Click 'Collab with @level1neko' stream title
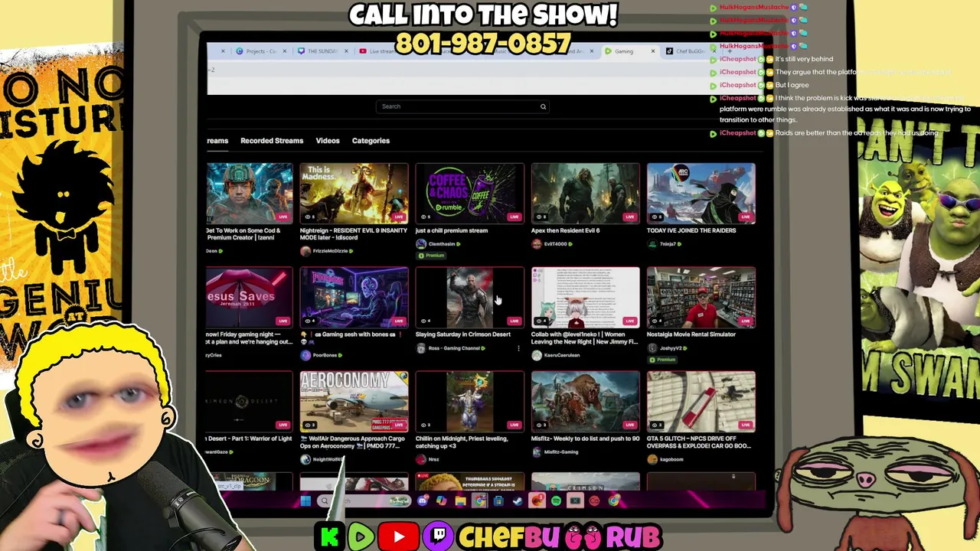The height and width of the screenshot is (551, 980). (585, 338)
